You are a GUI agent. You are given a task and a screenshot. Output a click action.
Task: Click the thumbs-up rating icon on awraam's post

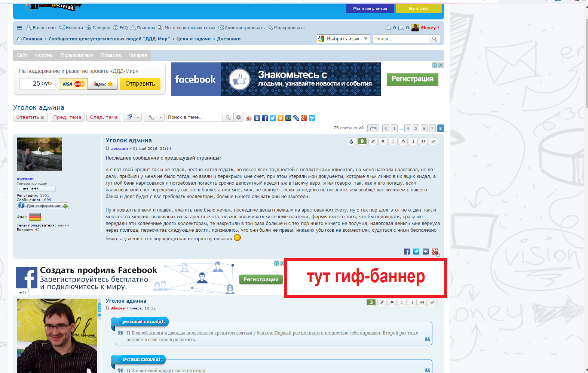tap(351, 141)
